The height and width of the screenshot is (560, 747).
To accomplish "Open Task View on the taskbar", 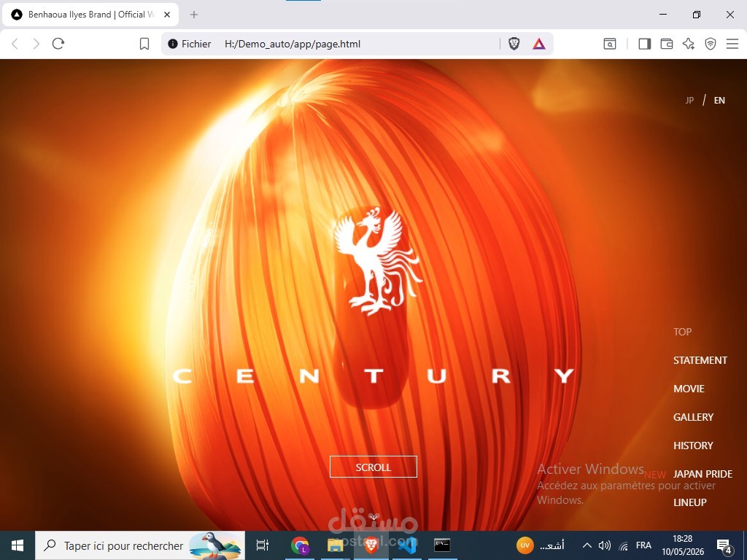I will point(263,545).
